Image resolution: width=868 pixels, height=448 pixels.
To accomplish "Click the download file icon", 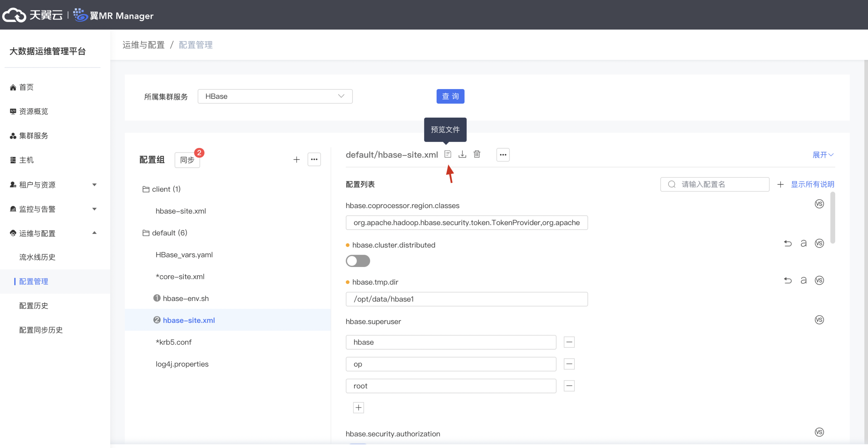I will pyautogui.click(x=462, y=154).
